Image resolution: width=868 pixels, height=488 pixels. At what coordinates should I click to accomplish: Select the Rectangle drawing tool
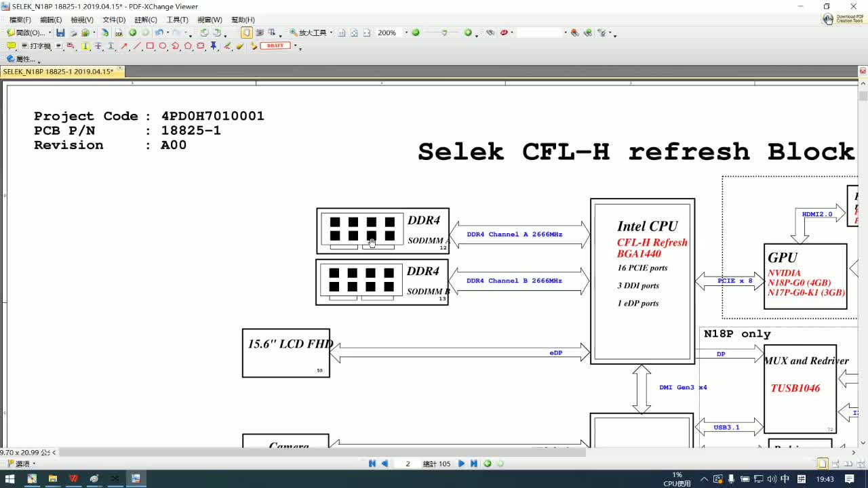150,46
